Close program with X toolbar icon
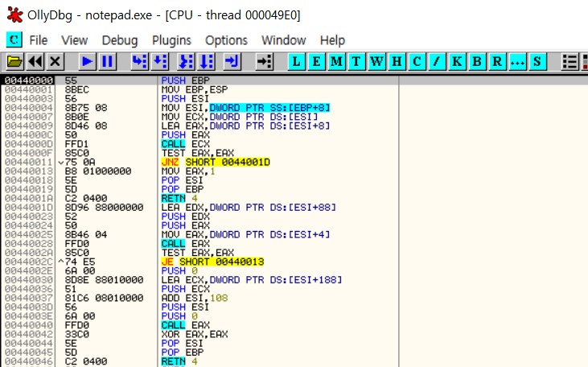The image size is (588, 367). [56, 61]
